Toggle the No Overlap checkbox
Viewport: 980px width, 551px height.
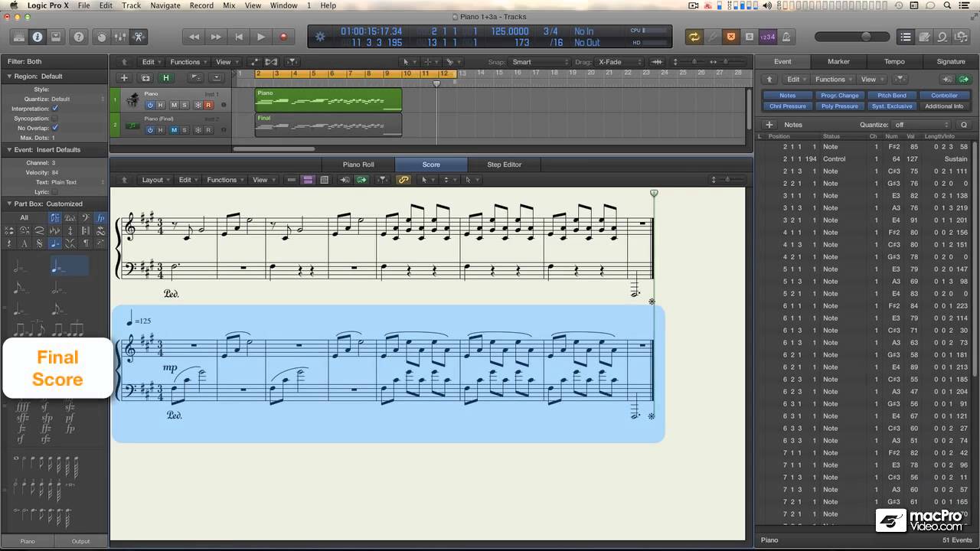55,128
